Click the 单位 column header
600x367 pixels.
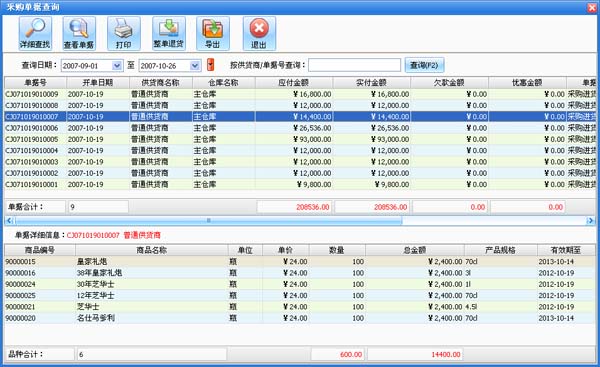tap(245, 250)
